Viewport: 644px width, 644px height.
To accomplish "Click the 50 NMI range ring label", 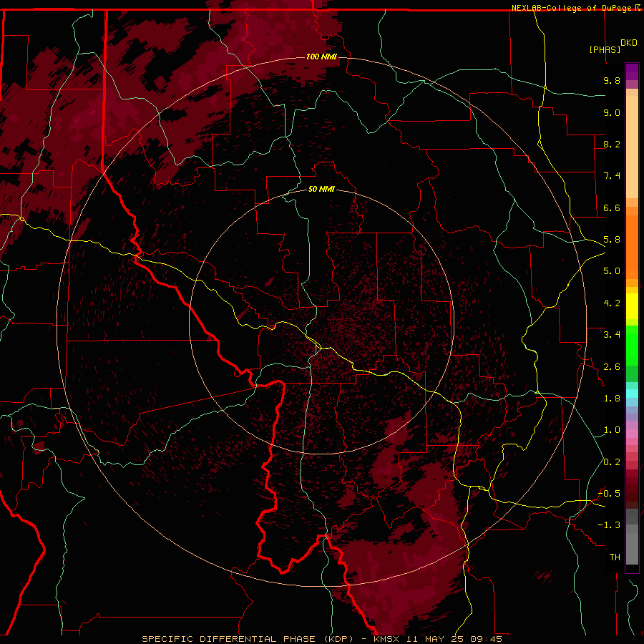I will 321,189.
